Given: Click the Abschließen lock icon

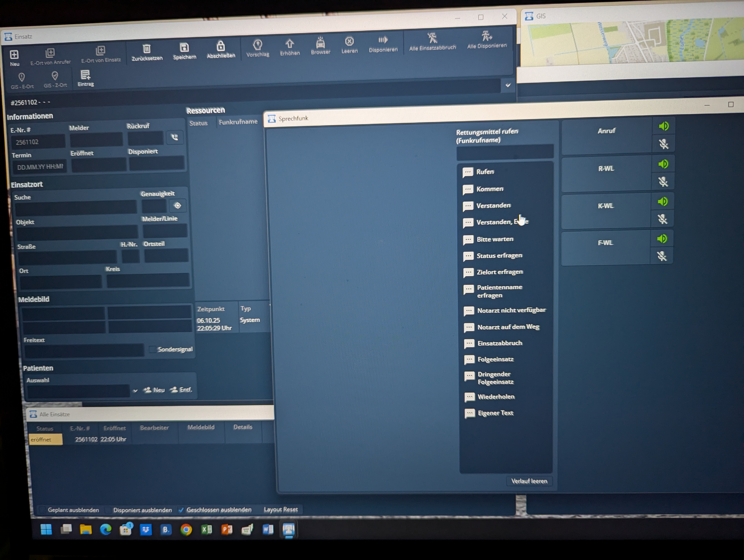Looking at the screenshot, I should tap(221, 46).
